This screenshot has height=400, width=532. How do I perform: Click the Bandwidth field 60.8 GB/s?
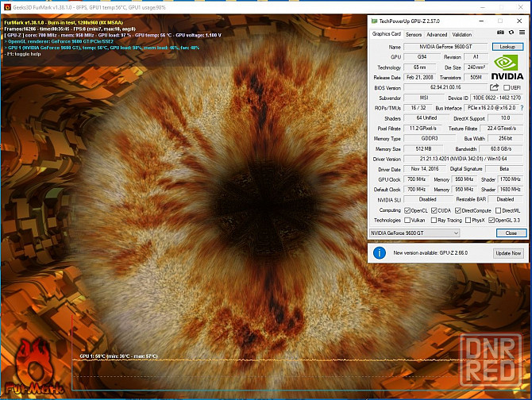(501, 148)
